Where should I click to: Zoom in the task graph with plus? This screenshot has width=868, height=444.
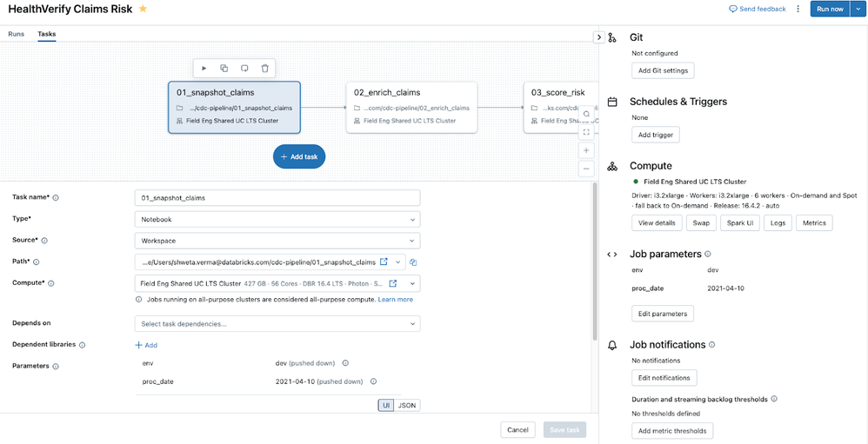[x=586, y=150]
